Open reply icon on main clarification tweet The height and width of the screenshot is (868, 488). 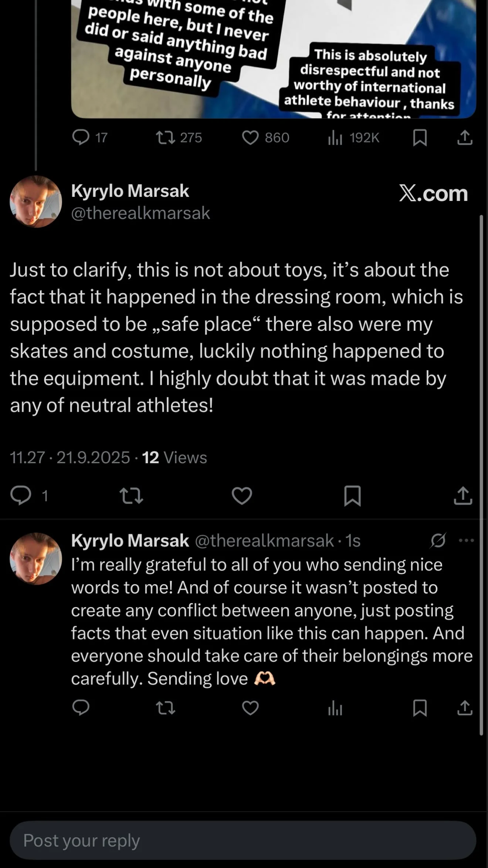click(x=21, y=495)
